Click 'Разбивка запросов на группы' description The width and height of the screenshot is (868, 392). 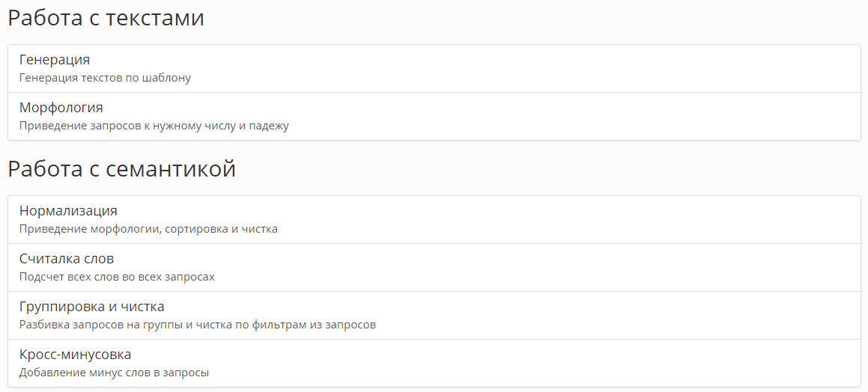[x=198, y=325]
